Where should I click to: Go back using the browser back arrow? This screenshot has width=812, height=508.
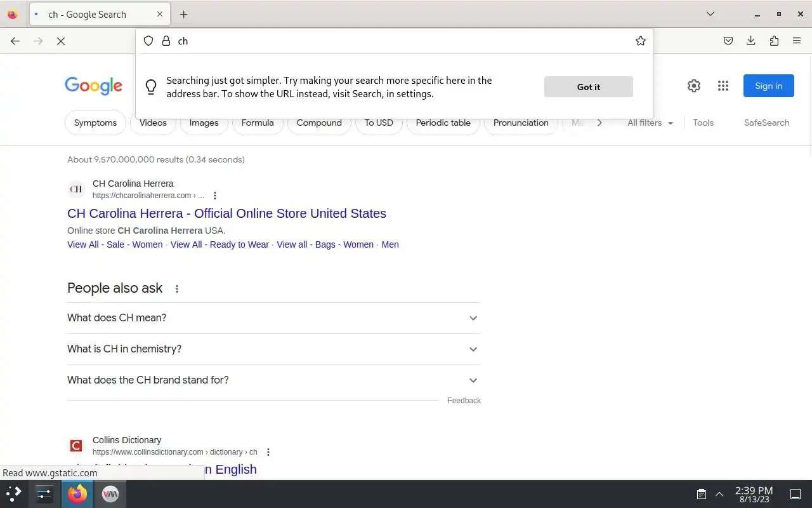[15, 41]
